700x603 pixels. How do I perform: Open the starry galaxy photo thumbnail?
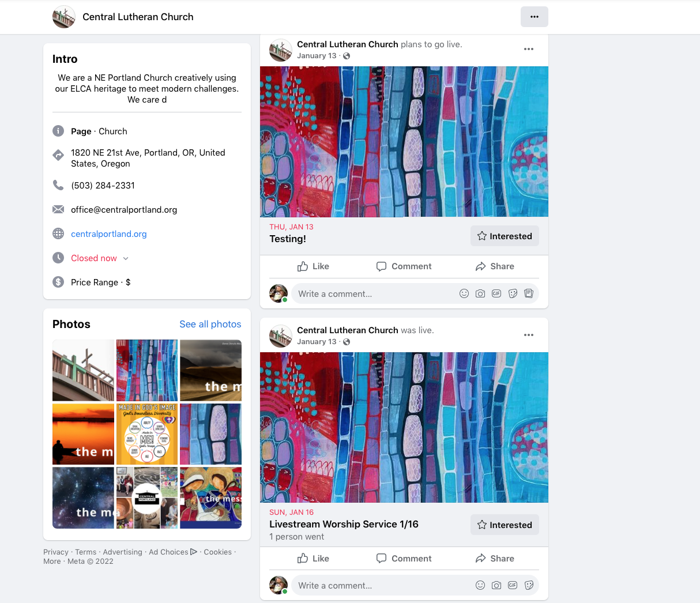(83, 498)
